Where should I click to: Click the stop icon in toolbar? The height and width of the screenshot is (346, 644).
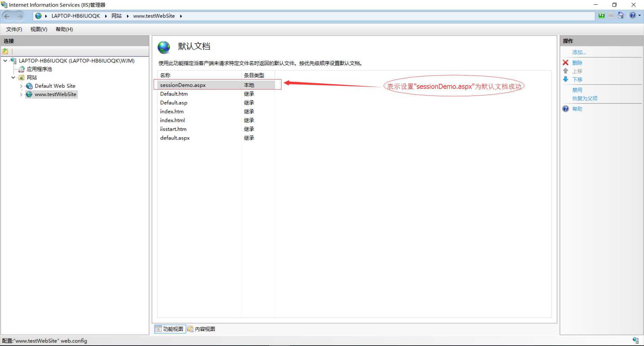[611, 15]
